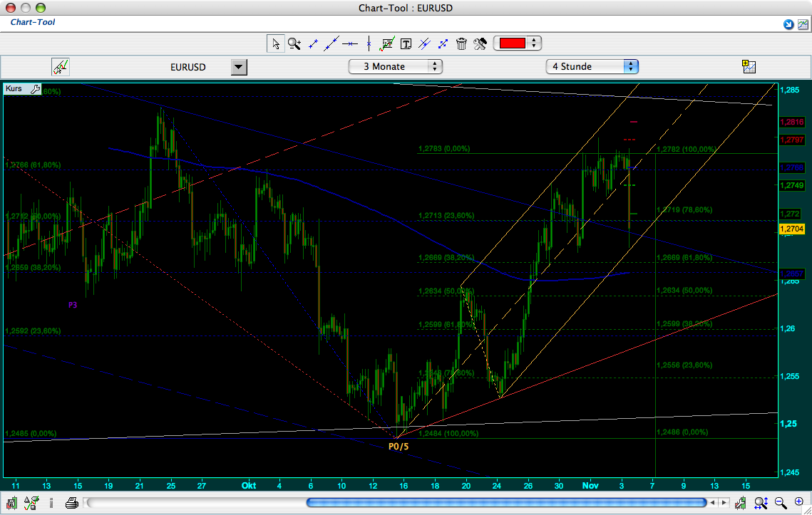Print the chart via printer icon

pos(72,503)
